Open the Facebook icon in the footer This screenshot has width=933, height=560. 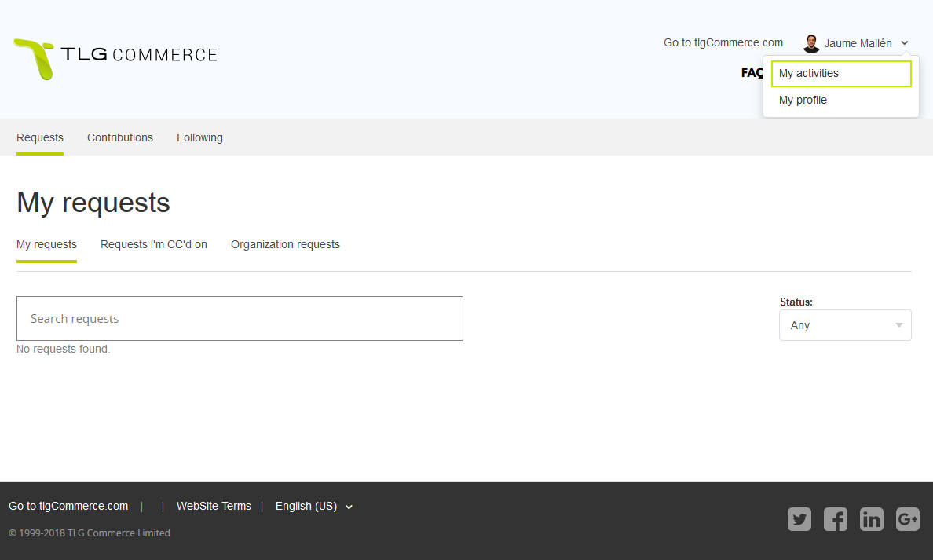click(836, 519)
